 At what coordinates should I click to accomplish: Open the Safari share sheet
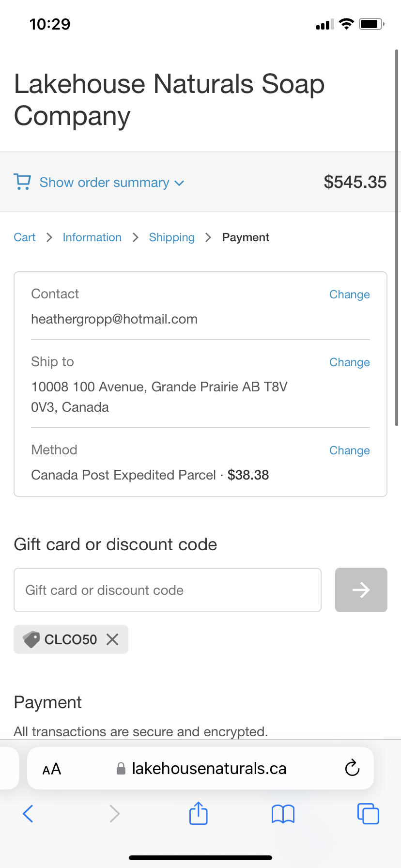(199, 813)
